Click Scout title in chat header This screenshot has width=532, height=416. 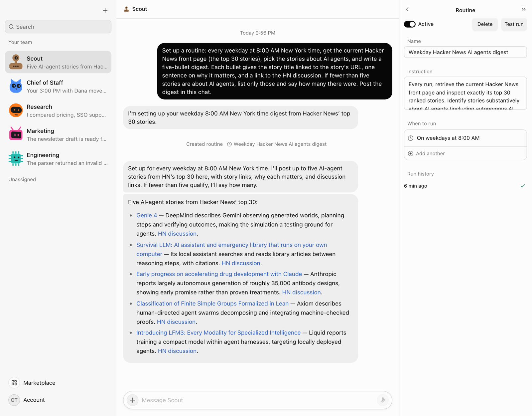pos(140,9)
